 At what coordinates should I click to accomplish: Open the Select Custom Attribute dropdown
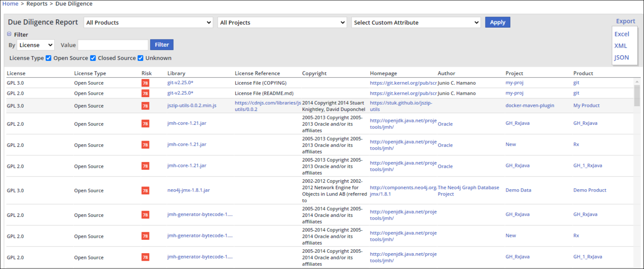coord(416,23)
